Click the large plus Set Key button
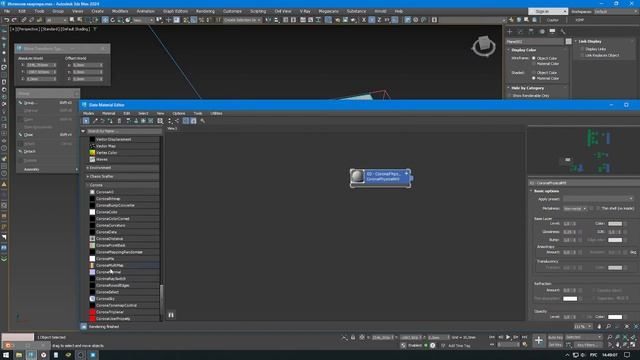The width and height of the screenshot is (640, 360). click(x=539, y=341)
